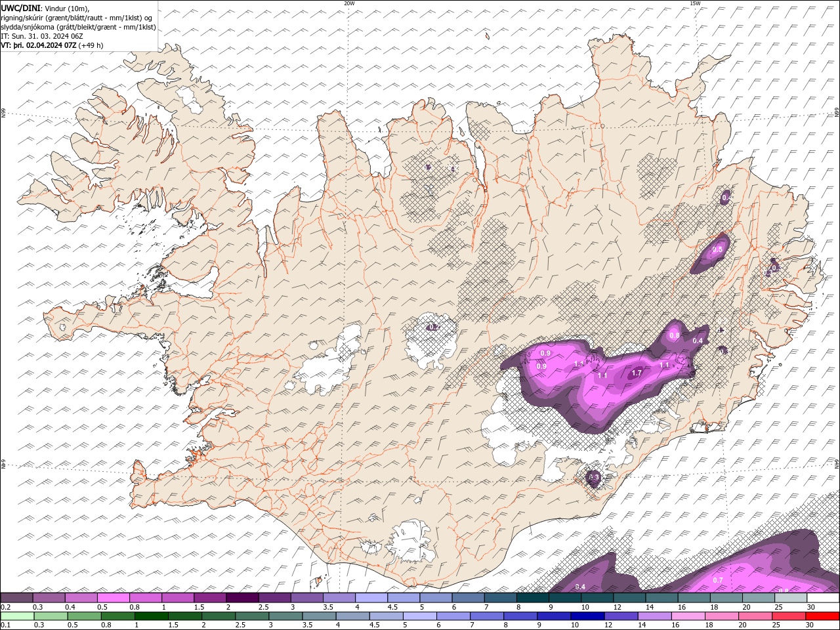Select the pale green 0.1 swatch in lower legend

click(17, 616)
